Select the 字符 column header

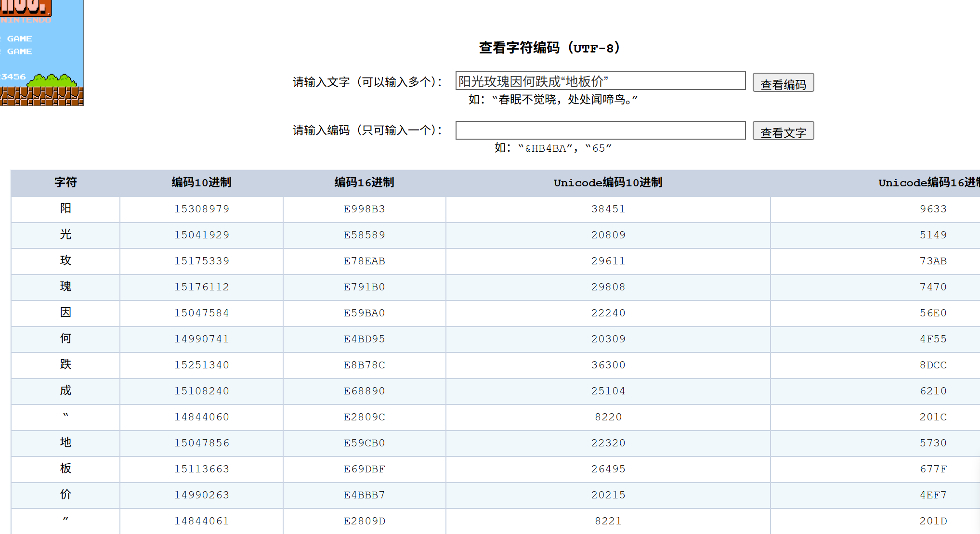[x=65, y=182]
